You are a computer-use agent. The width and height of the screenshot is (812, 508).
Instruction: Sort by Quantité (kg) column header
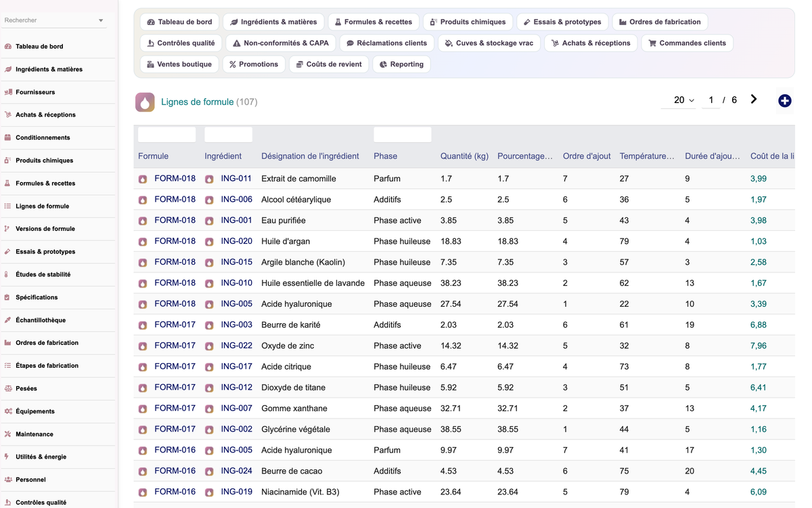click(x=464, y=156)
